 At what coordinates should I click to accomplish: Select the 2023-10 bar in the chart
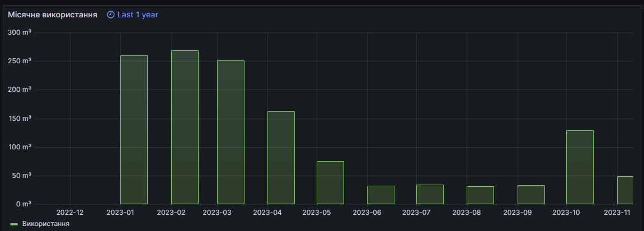point(580,167)
